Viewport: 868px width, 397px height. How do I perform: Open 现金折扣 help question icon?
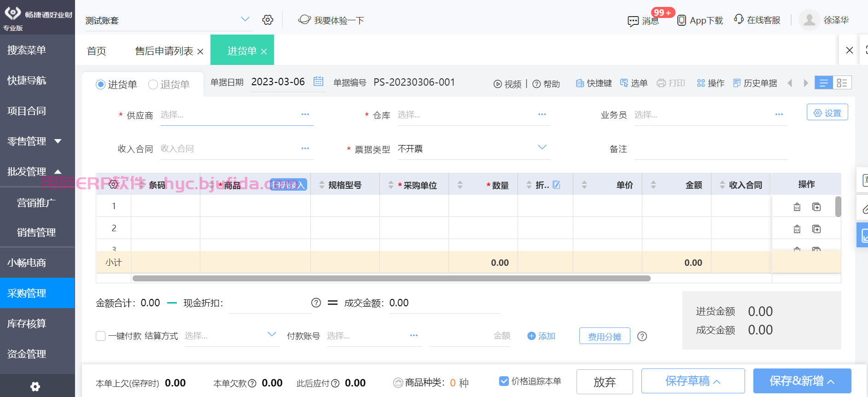[316, 303]
